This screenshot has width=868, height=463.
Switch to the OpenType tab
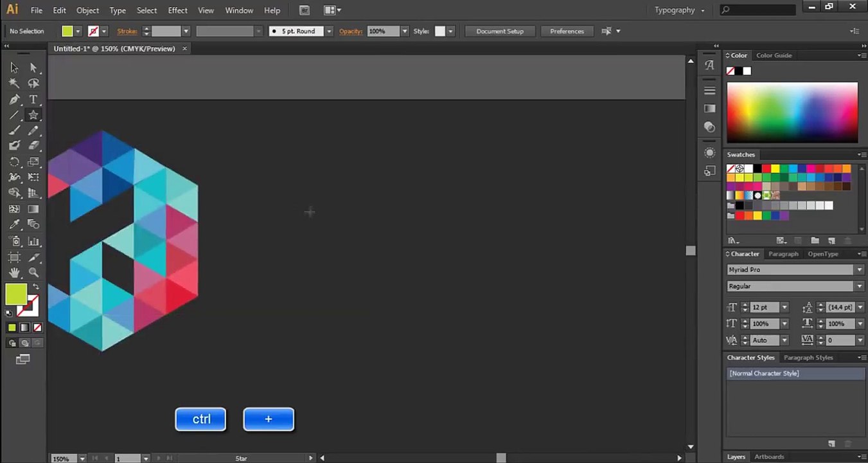coord(823,254)
